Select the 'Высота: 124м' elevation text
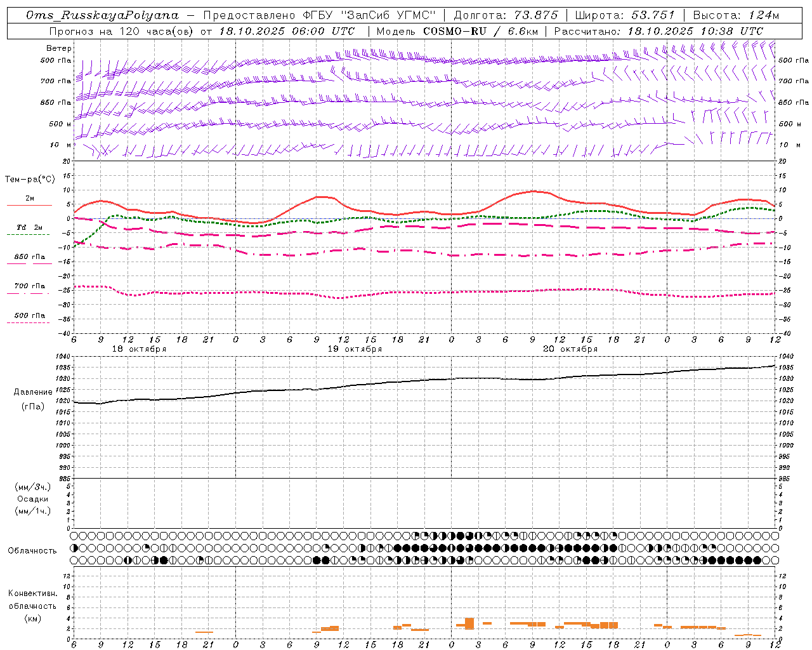Screen dimensions: 812x650 tap(735, 15)
